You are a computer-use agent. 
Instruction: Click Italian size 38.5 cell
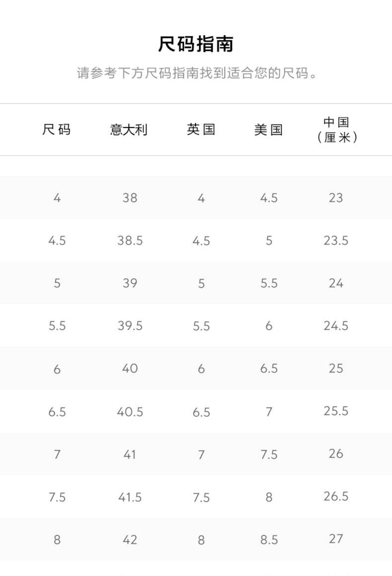pyautogui.click(x=130, y=241)
